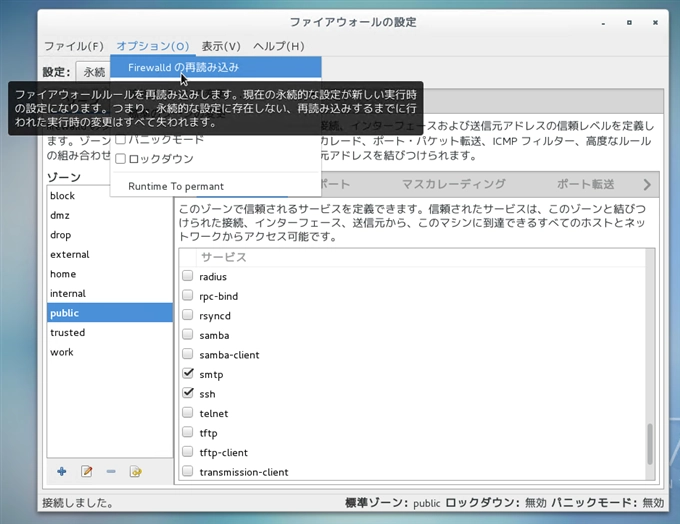The width and height of the screenshot is (680, 524).
Task: Toggle the ロックダウン checkbox in menu
Action: coord(121,159)
